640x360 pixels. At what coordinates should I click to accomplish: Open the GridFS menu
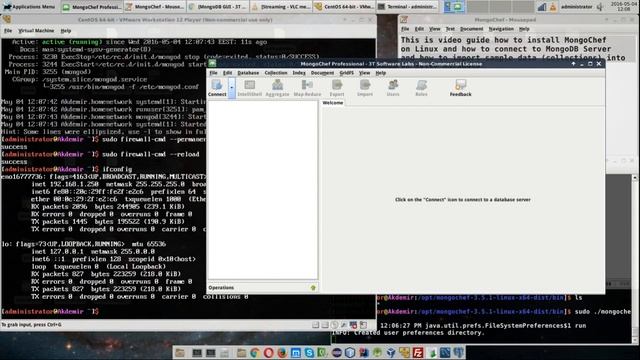click(347, 73)
